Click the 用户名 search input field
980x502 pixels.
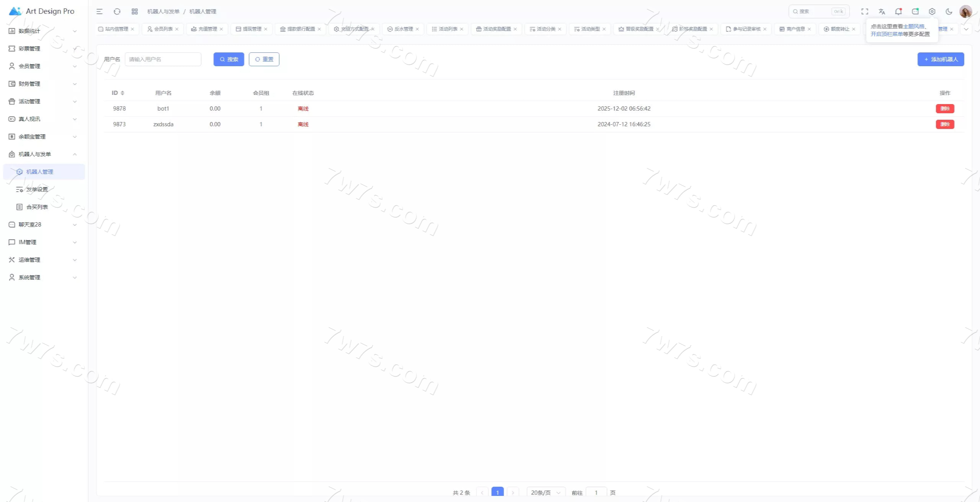point(163,59)
